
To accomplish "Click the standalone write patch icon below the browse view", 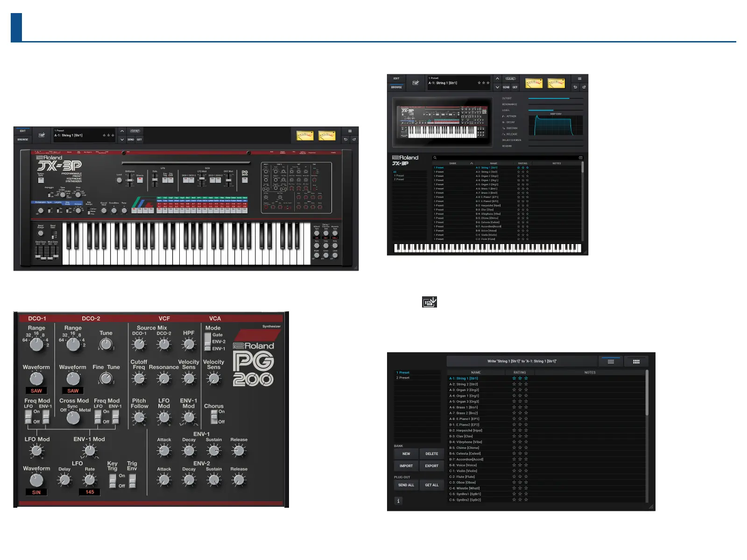I will [x=430, y=302].
